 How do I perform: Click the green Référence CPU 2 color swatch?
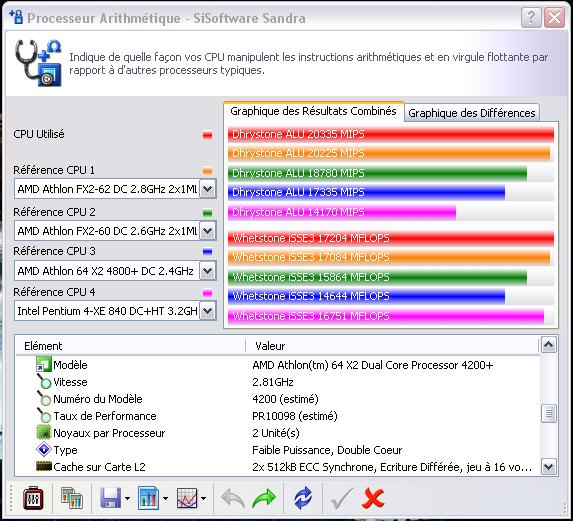(207, 213)
